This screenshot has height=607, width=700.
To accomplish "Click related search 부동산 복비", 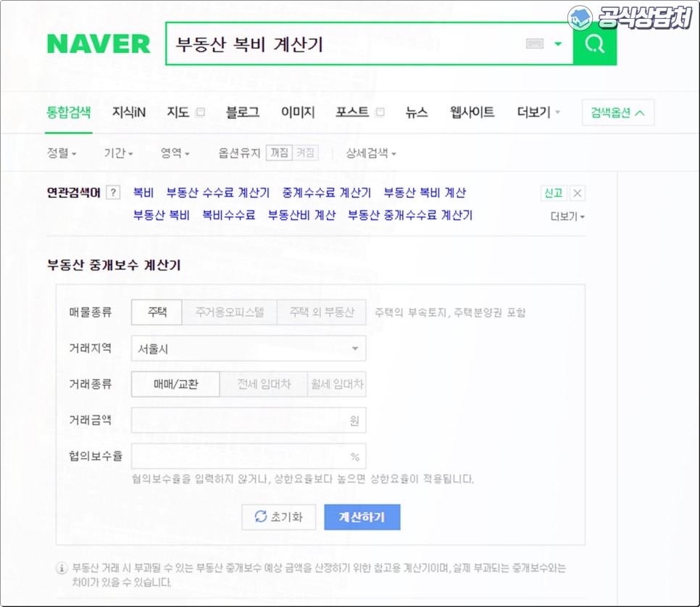I will (x=161, y=215).
